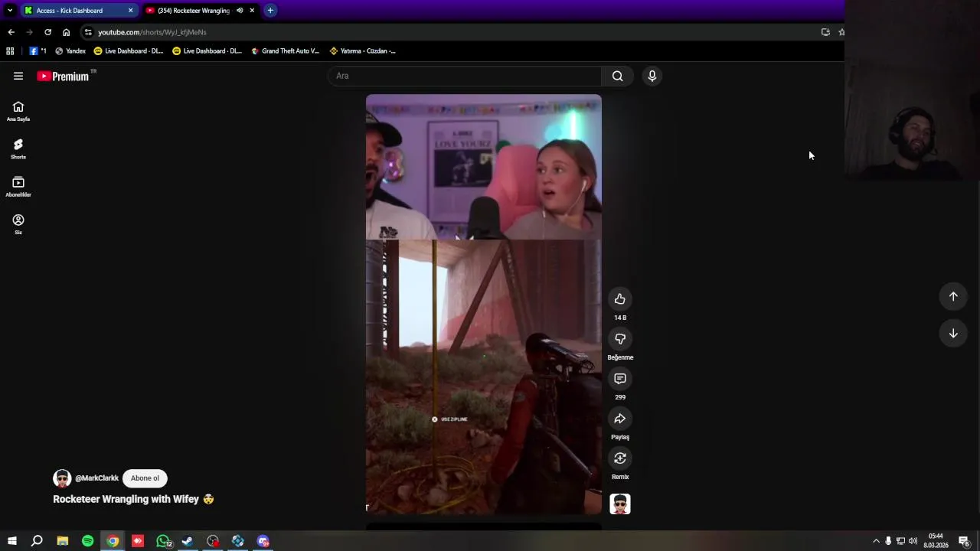The image size is (980, 551).
Task: Open the first Live Dashboard bookmark
Action: (x=129, y=51)
